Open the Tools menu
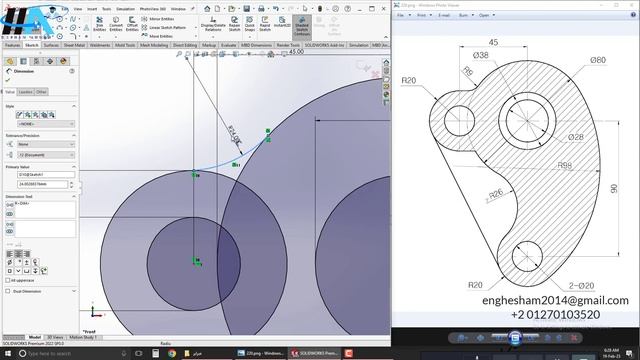The width and height of the screenshot is (640, 360). click(106, 9)
